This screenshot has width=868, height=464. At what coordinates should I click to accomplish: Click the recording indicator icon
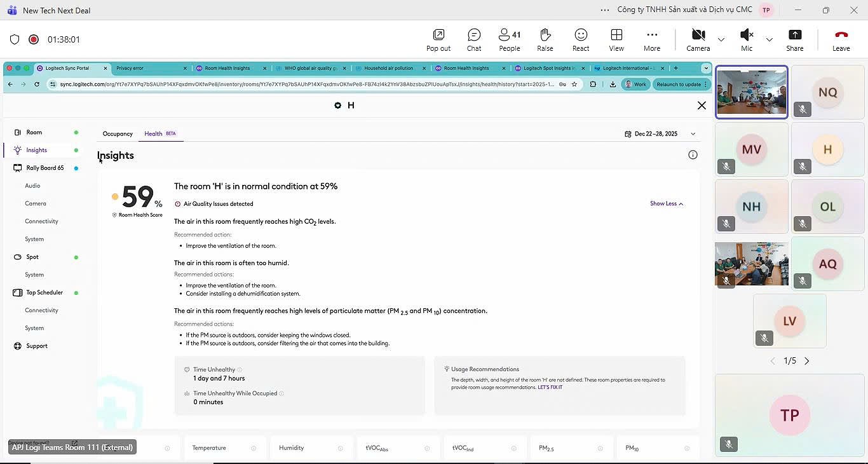click(x=34, y=39)
